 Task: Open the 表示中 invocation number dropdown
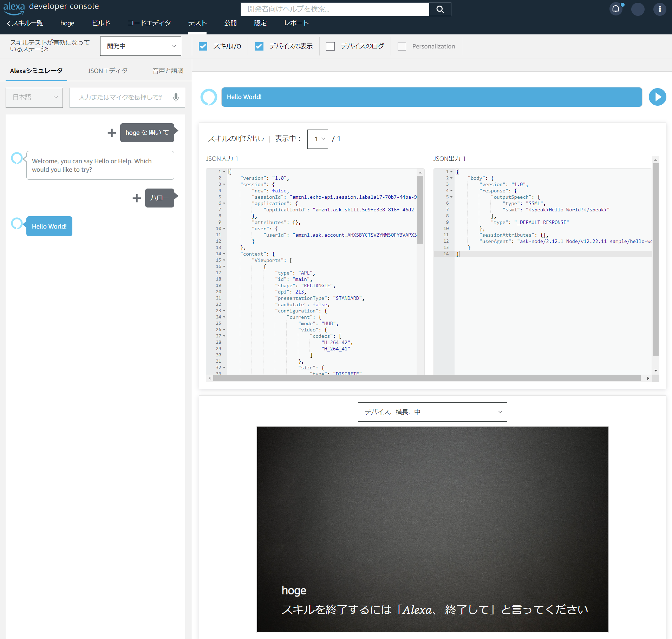tap(318, 139)
